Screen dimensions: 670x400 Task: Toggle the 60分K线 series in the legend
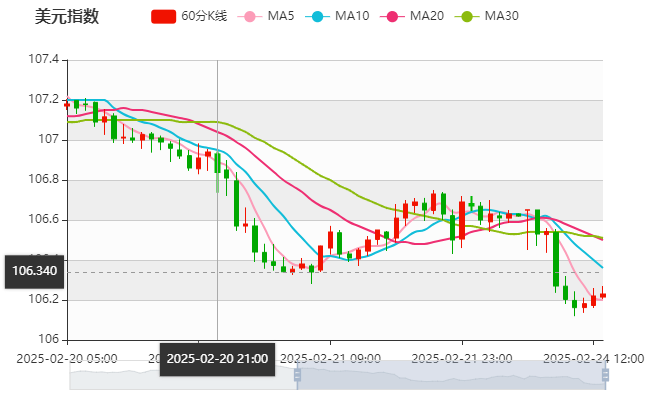coord(189,16)
